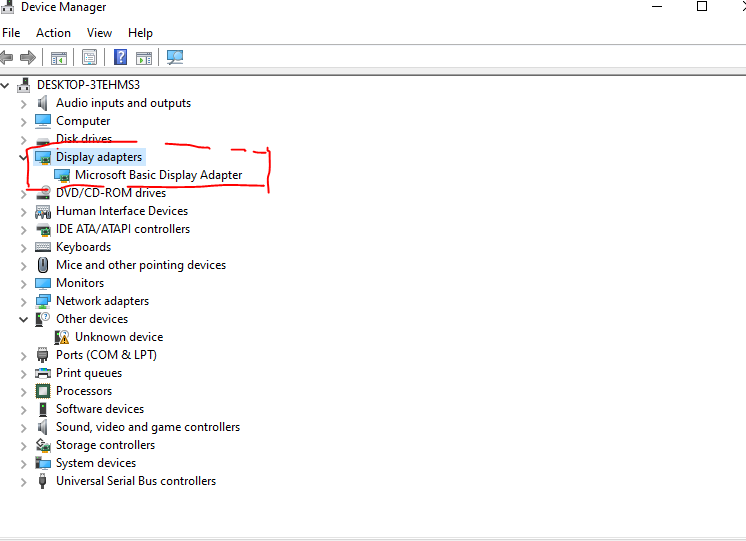Select the Software devices label

pos(100,409)
